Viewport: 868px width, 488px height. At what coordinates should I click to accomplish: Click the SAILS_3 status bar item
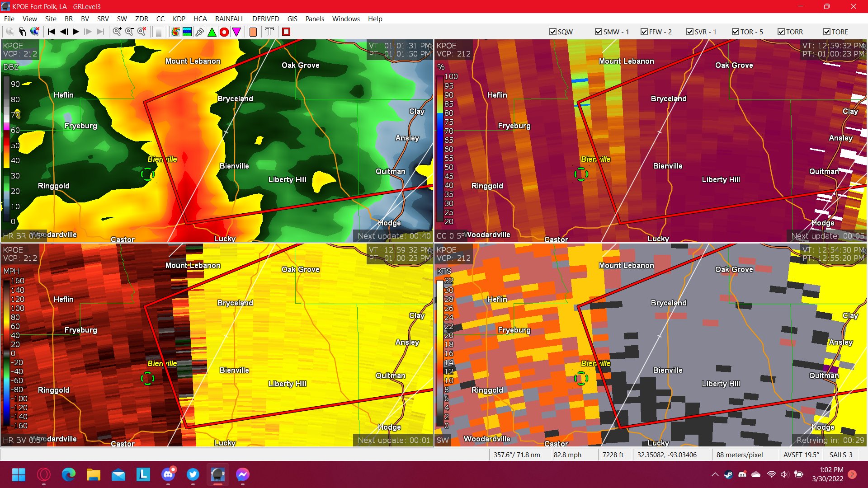click(842, 455)
